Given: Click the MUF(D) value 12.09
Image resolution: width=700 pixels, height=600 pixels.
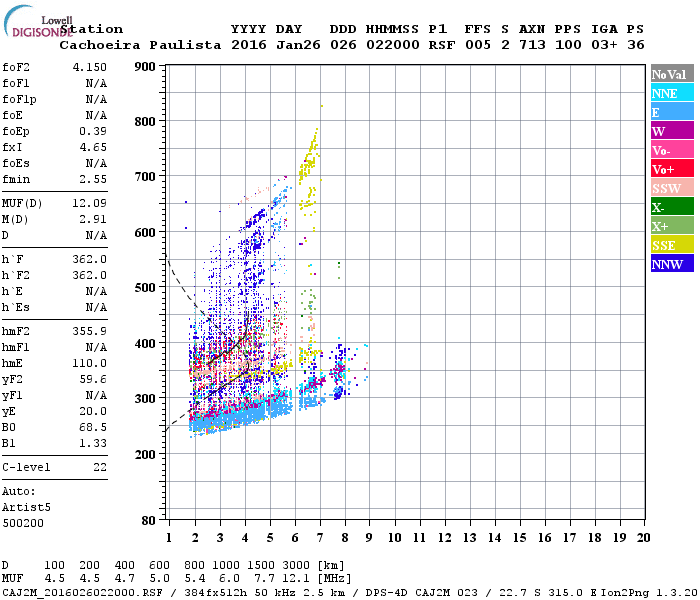Looking at the screenshot, I should 90,203.
